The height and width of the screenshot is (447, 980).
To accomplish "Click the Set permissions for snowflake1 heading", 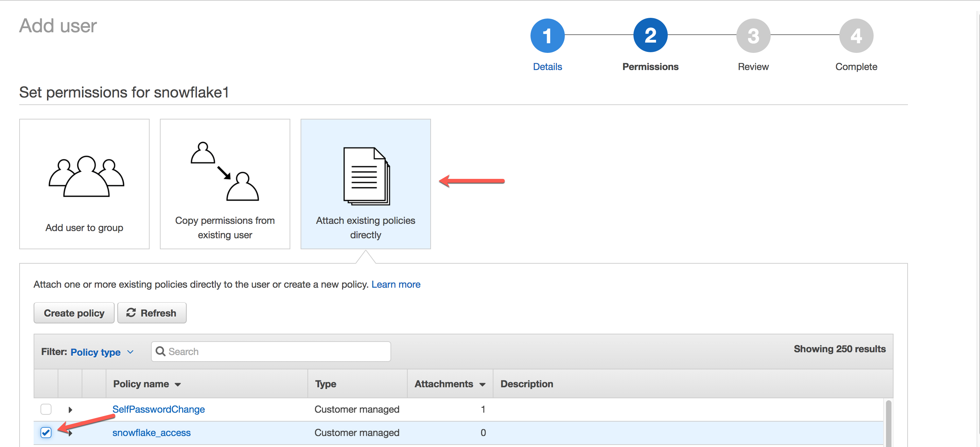I will [x=124, y=92].
